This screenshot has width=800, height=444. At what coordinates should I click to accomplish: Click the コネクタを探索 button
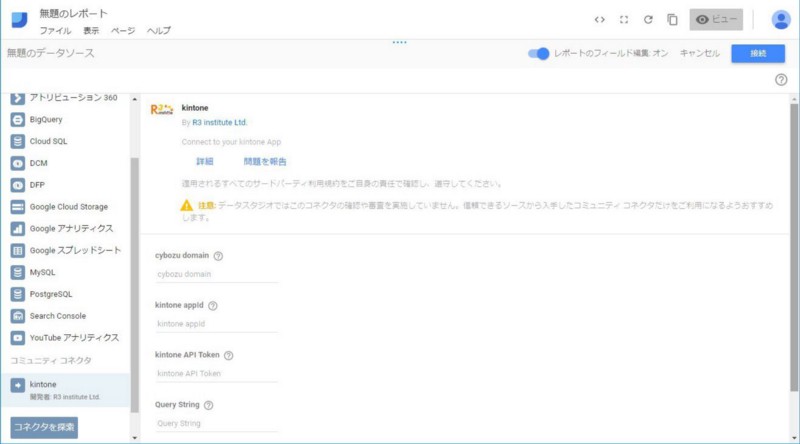click(44, 427)
